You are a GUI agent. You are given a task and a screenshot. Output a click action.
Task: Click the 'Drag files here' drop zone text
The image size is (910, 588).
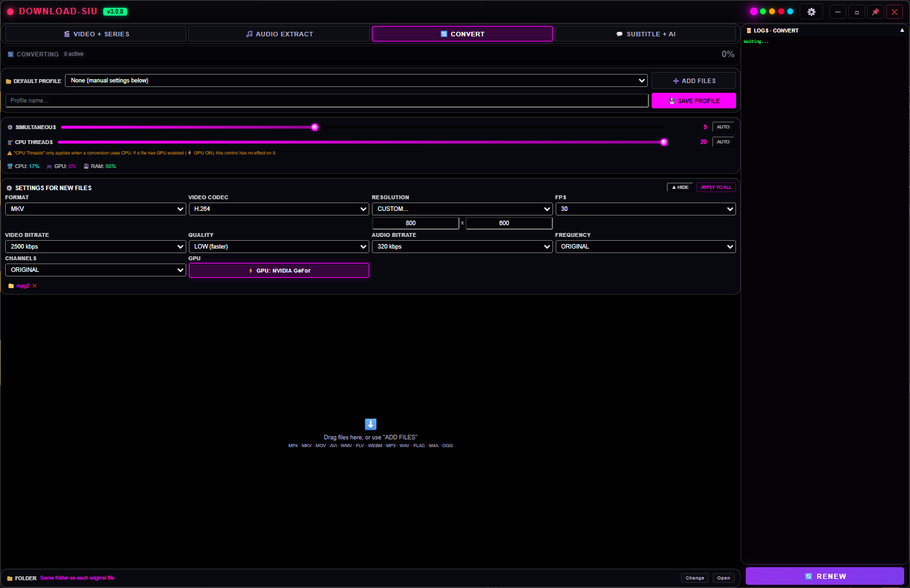click(371, 437)
